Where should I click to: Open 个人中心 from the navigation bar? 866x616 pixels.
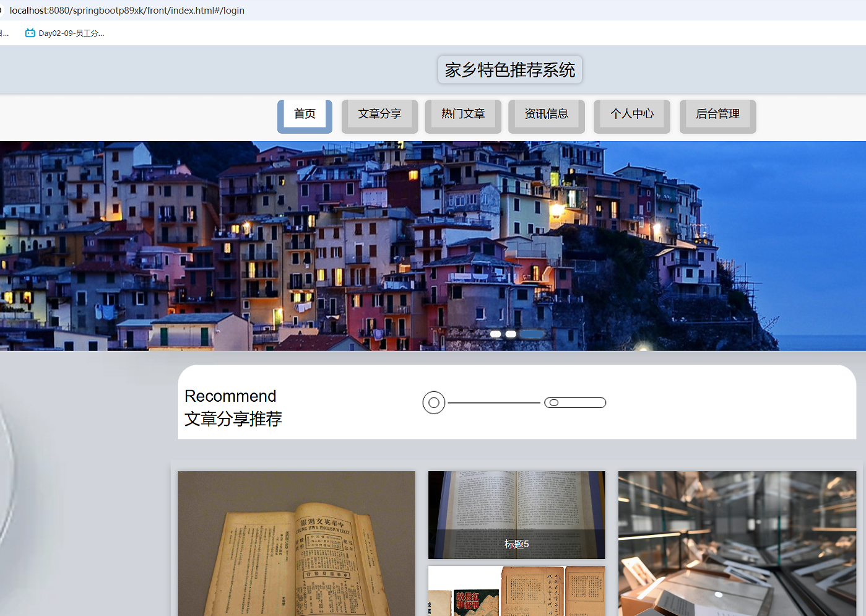pyautogui.click(x=632, y=116)
